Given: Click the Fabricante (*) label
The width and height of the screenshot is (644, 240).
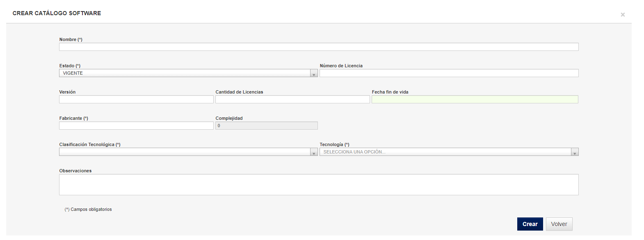Looking at the screenshot, I should point(74,118).
